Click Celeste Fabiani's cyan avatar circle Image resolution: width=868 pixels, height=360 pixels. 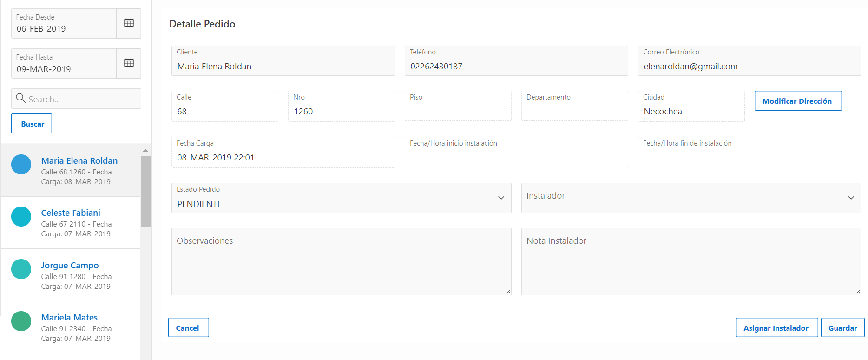pyautogui.click(x=21, y=217)
